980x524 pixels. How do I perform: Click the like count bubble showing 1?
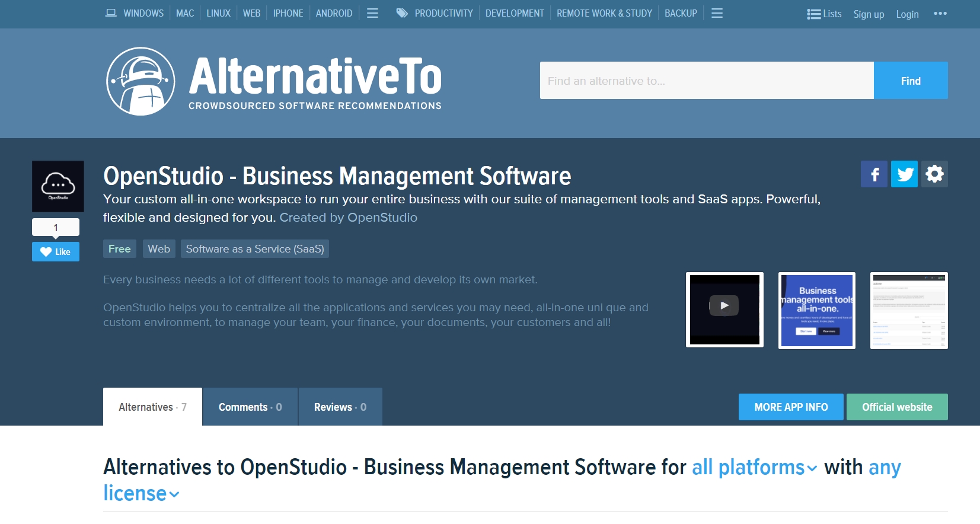point(56,228)
